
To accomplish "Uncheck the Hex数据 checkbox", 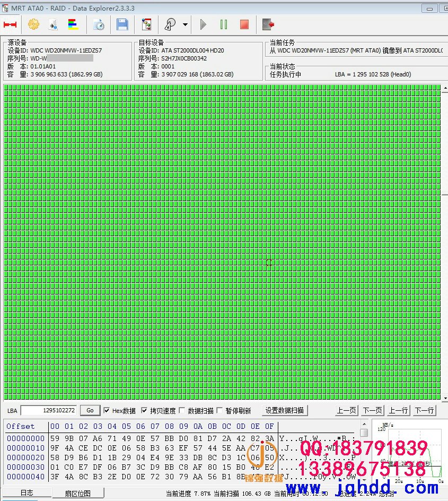I will point(107,410).
